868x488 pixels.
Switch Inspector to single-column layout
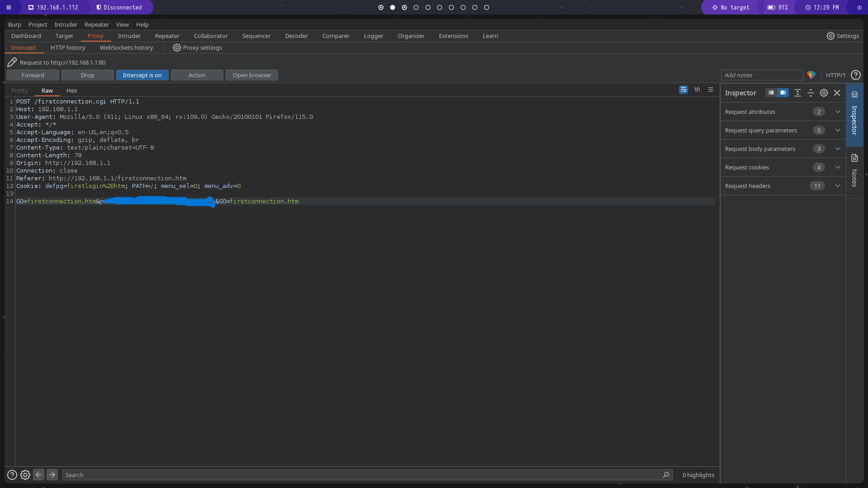pyautogui.click(x=771, y=93)
